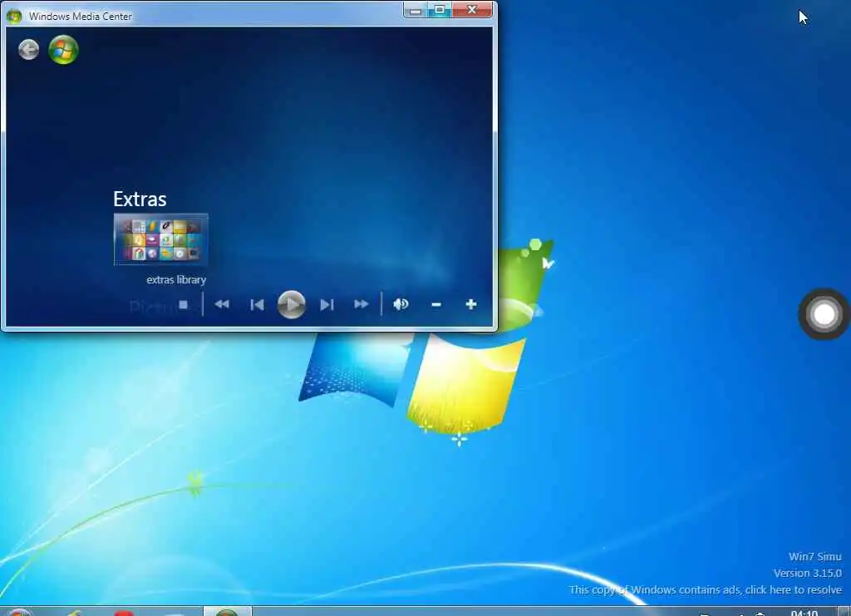Maximize the Windows Media Center window
The image size is (851, 616).
(440, 10)
